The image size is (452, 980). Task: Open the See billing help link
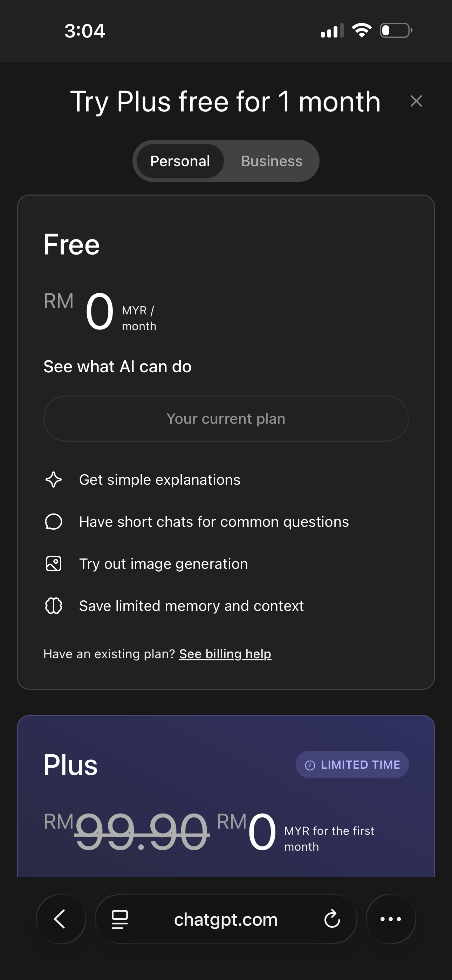[x=225, y=654]
